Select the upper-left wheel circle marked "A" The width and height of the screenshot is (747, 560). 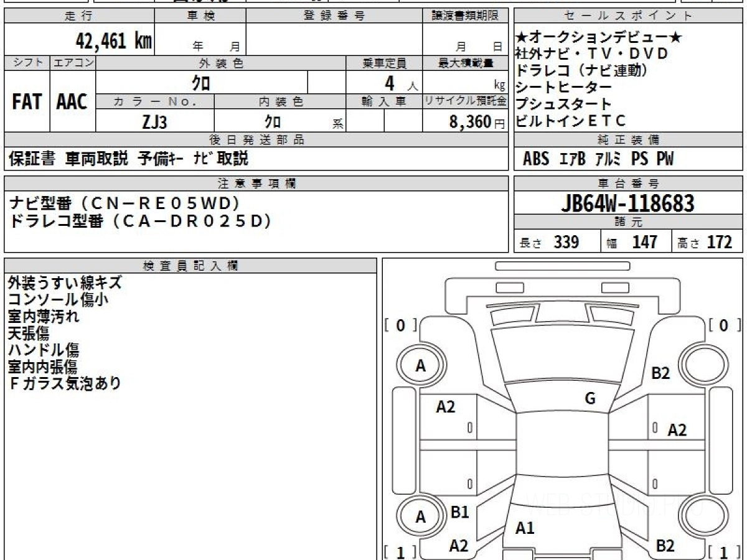(421, 366)
